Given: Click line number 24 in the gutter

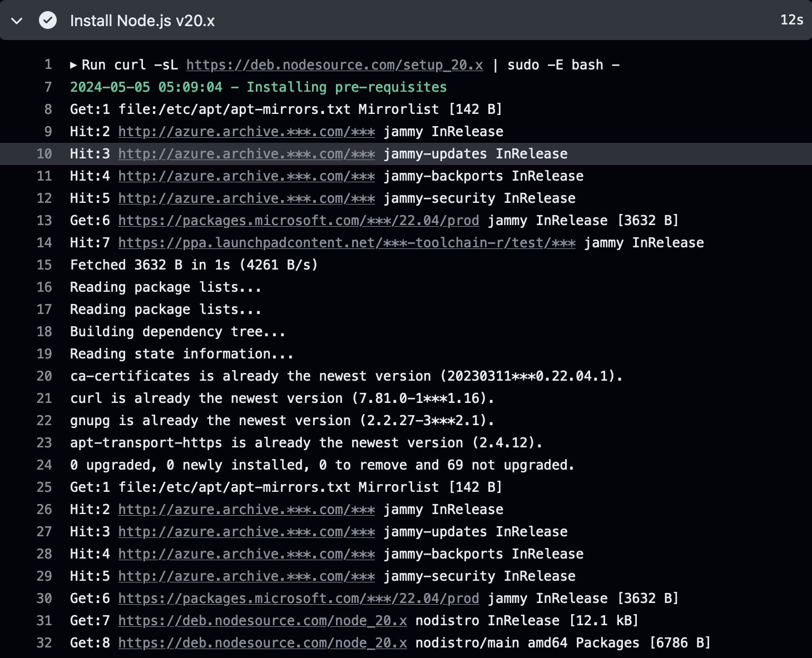Looking at the screenshot, I should 44,465.
